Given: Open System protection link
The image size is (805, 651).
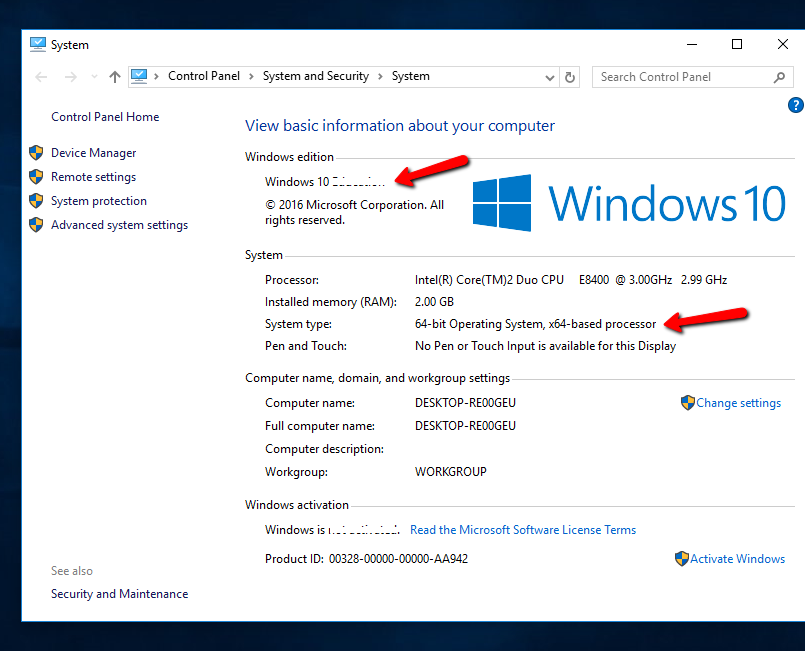Looking at the screenshot, I should 99,201.
